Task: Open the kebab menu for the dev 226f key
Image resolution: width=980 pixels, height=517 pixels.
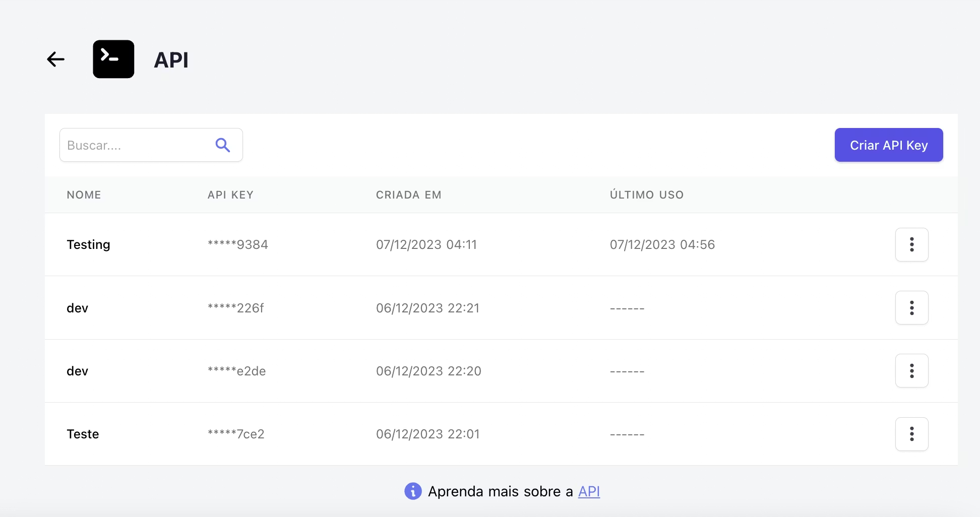Action: [x=911, y=308]
